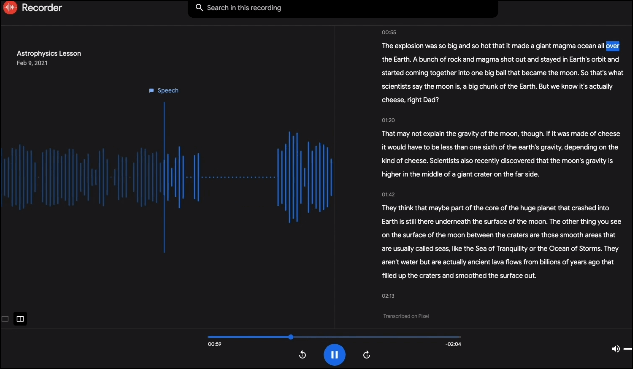Viewport: 633px width, 369px height.
Task: Click the tall waveform burst after the silence
Action: click(305, 177)
